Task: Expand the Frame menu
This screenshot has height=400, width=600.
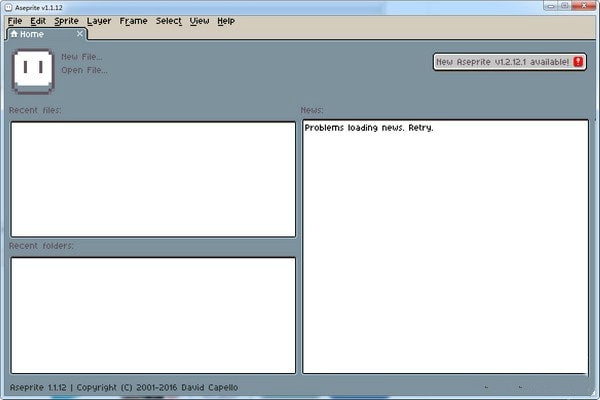Action: coord(132,21)
